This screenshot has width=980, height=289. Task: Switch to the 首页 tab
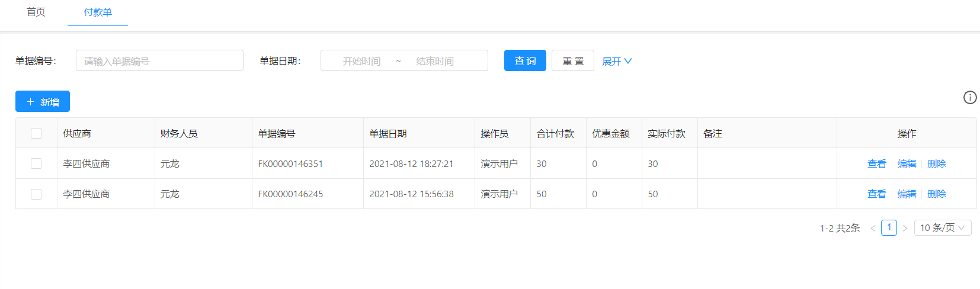click(x=36, y=12)
